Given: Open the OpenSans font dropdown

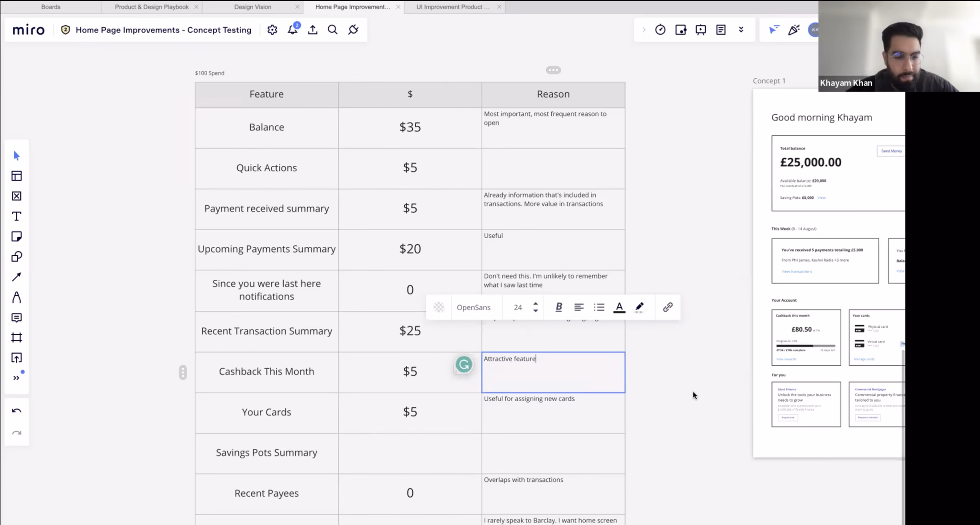Looking at the screenshot, I should 473,307.
